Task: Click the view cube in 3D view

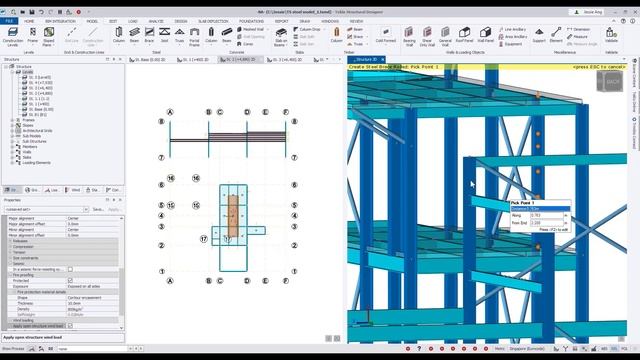Action: pos(610,81)
